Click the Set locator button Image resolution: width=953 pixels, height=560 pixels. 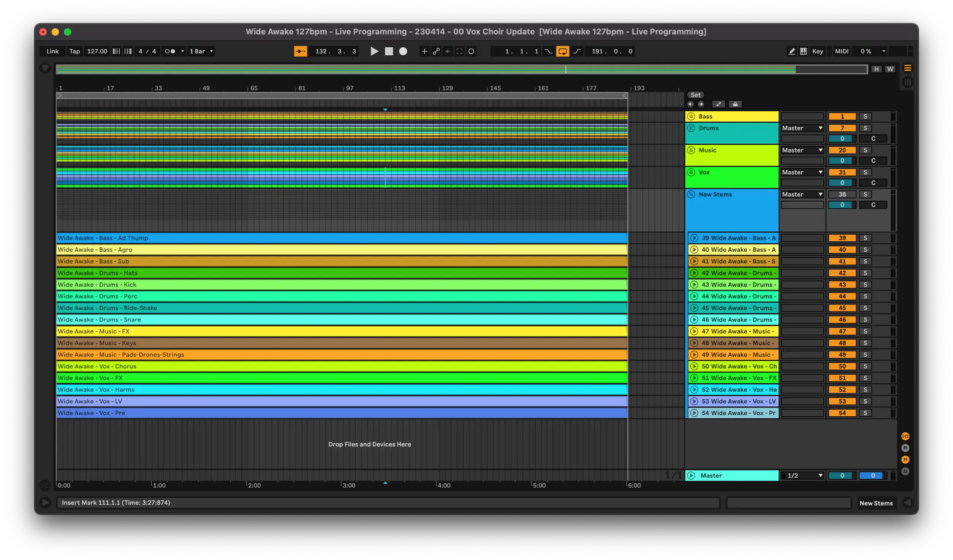point(695,95)
